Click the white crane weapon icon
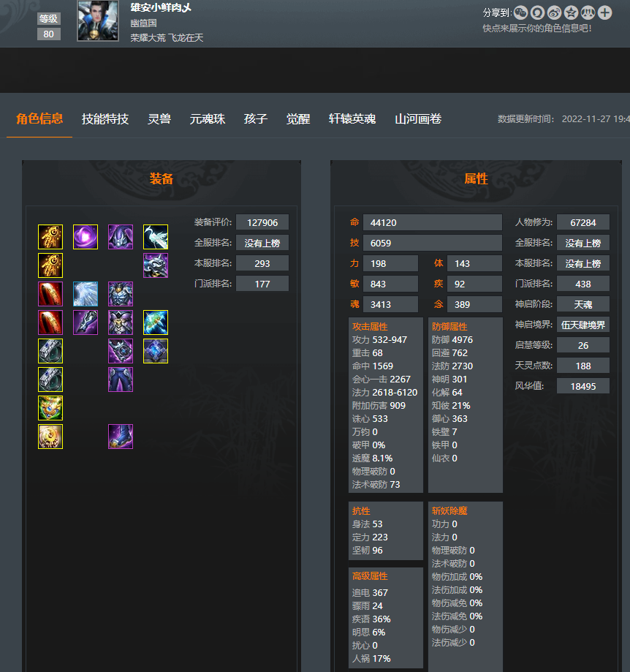The height and width of the screenshot is (672, 630). pyautogui.click(x=156, y=237)
